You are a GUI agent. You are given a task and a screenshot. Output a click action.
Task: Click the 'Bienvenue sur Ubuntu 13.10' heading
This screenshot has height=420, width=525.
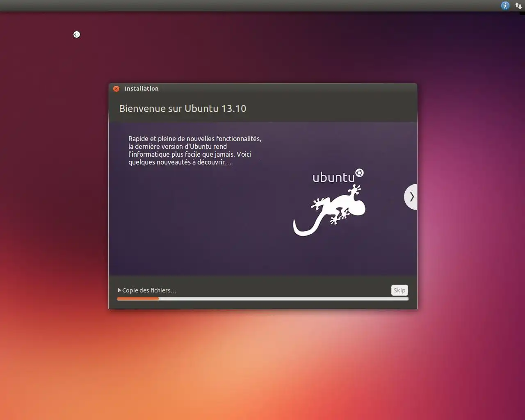pyautogui.click(x=183, y=108)
